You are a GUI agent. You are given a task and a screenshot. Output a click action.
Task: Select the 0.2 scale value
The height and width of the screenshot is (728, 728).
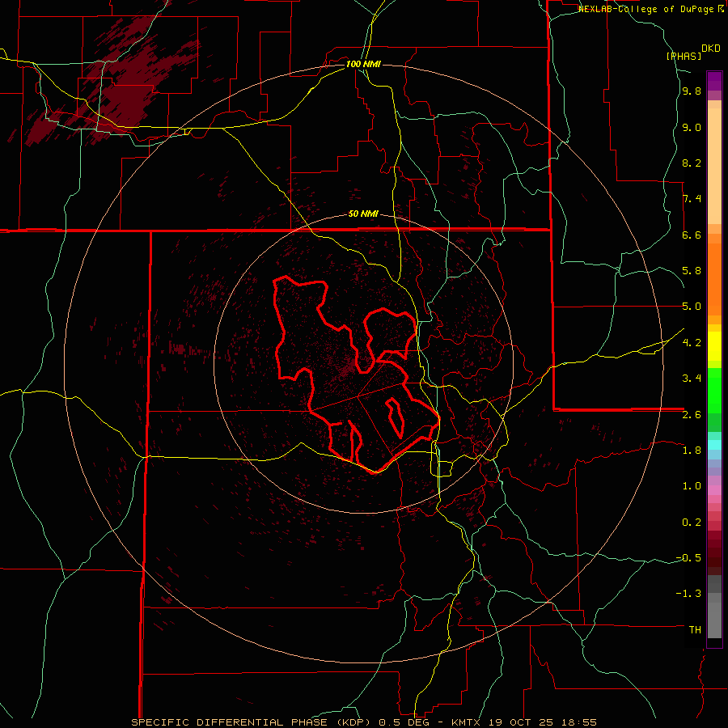(692, 522)
